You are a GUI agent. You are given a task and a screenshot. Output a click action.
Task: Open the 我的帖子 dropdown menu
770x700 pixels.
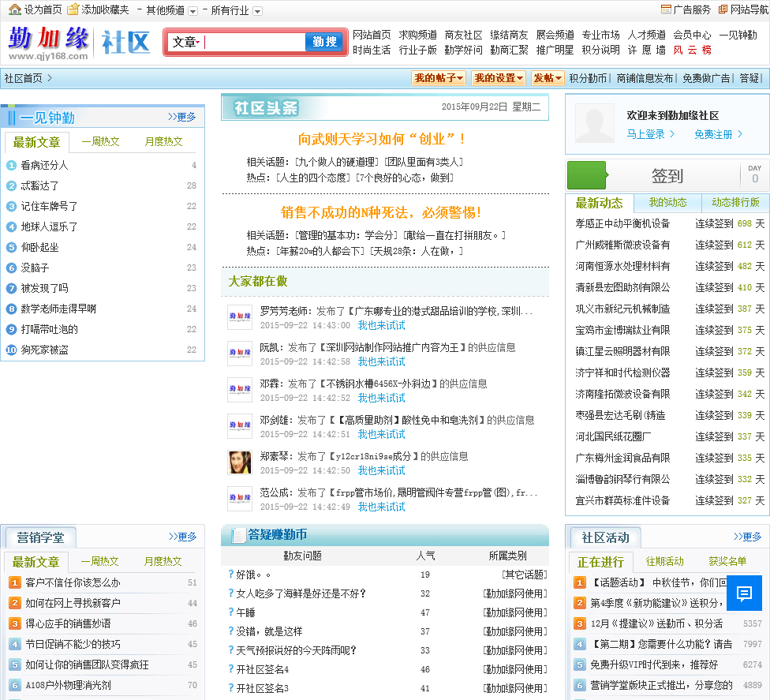439,78
